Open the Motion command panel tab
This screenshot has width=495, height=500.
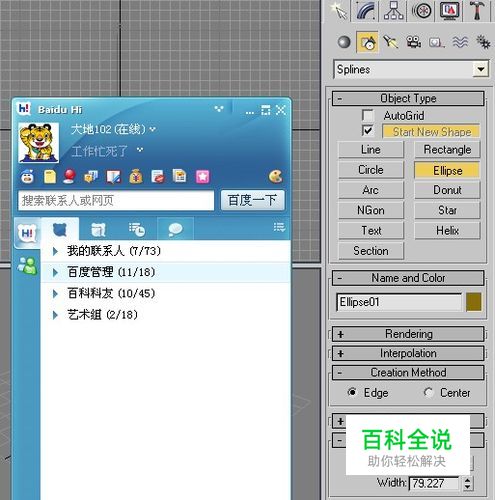[422, 11]
